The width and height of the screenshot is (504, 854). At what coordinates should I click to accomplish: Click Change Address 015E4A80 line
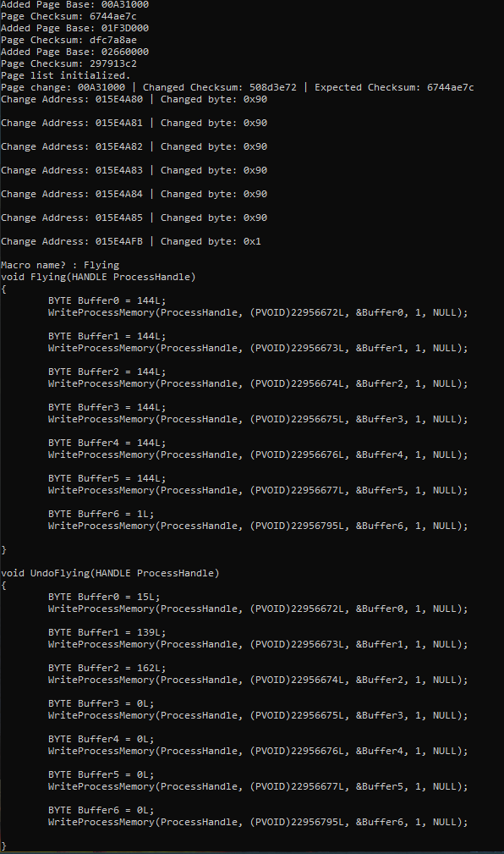(134, 99)
